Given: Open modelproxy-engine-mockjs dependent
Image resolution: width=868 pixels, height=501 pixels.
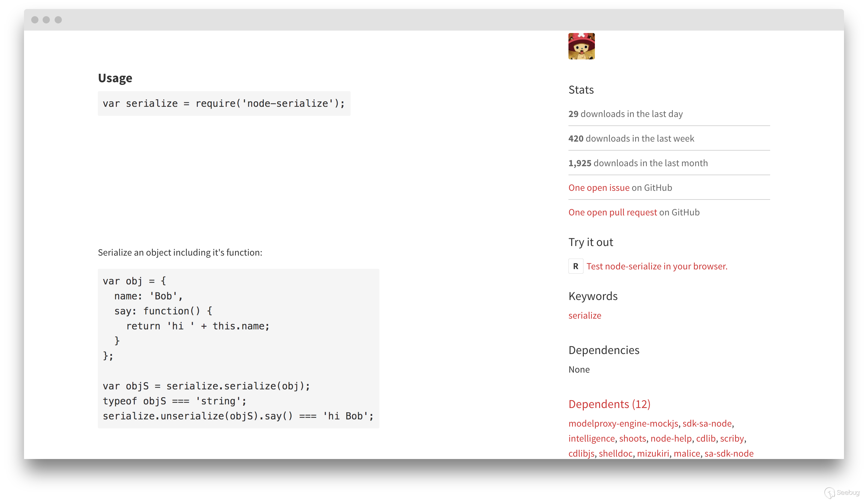Looking at the screenshot, I should coord(623,423).
